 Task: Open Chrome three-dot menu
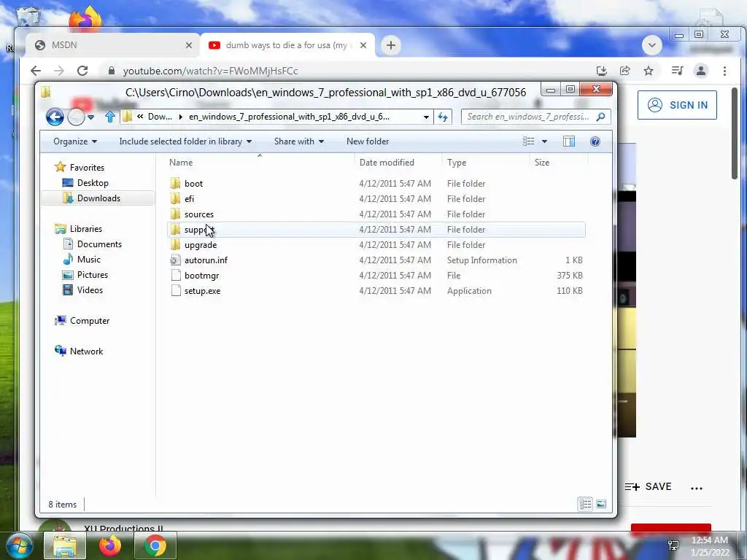(x=724, y=71)
